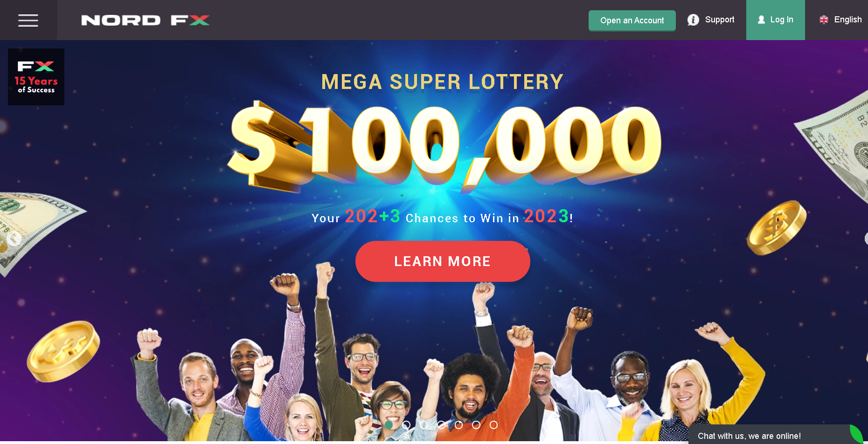Click the Support info icon
The height and width of the screenshot is (444, 868).
[x=693, y=20]
